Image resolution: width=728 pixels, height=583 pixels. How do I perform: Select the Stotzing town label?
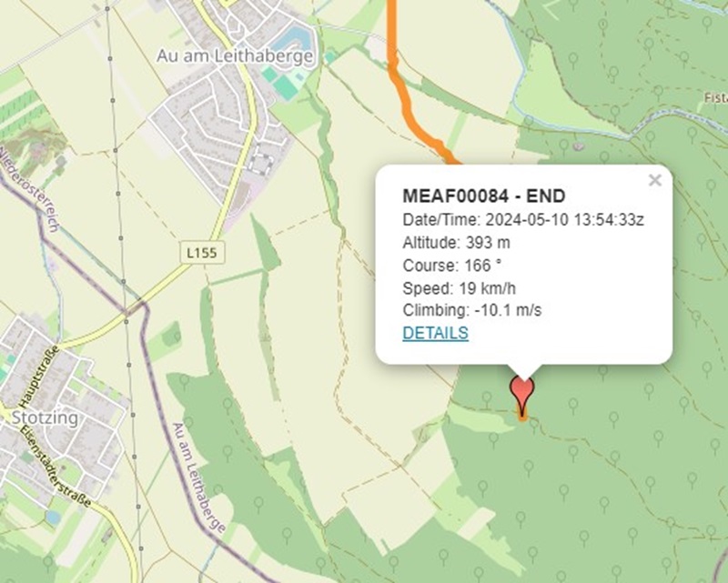(x=45, y=417)
